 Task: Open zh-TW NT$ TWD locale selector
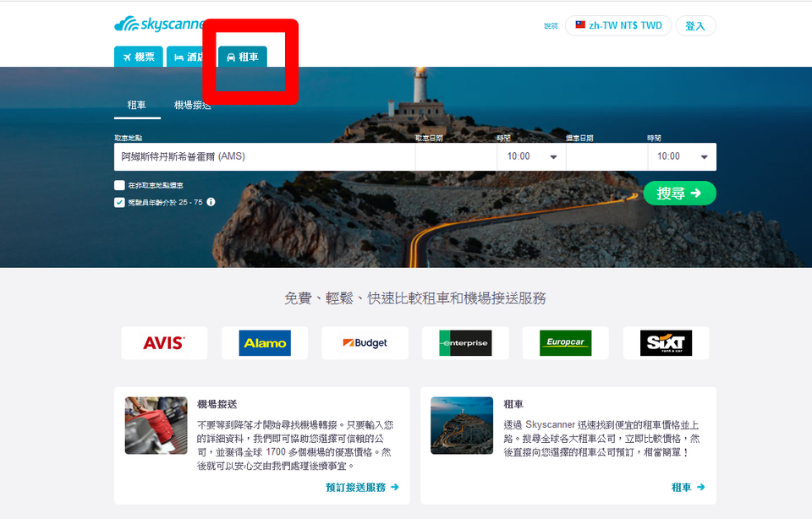pos(618,25)
